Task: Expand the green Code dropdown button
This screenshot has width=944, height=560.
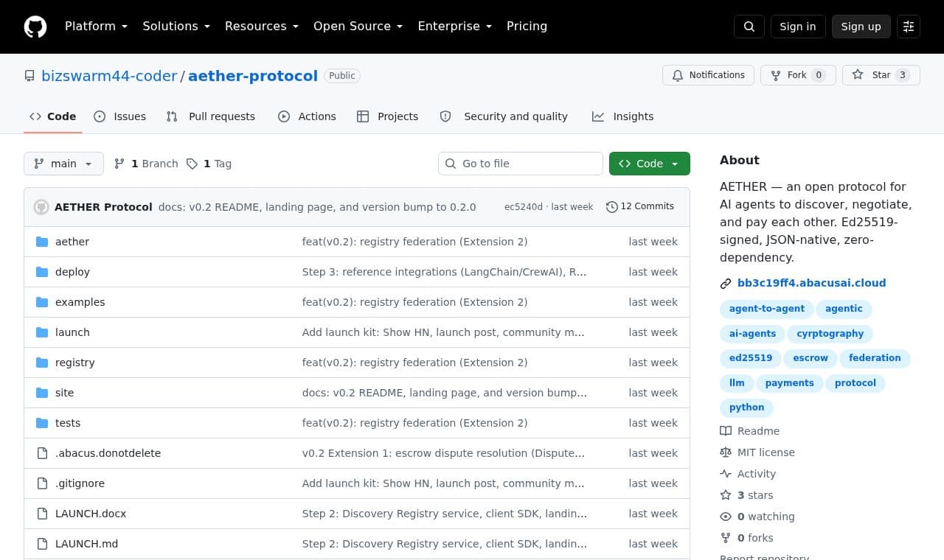Action: (649, 164)
